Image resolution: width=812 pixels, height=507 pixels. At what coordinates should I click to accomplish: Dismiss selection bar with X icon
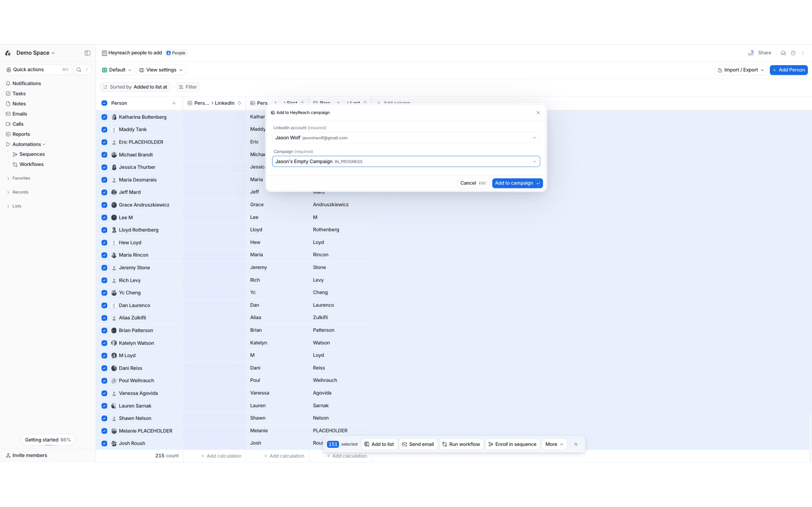pyautogui.click(x=576, y=444)
